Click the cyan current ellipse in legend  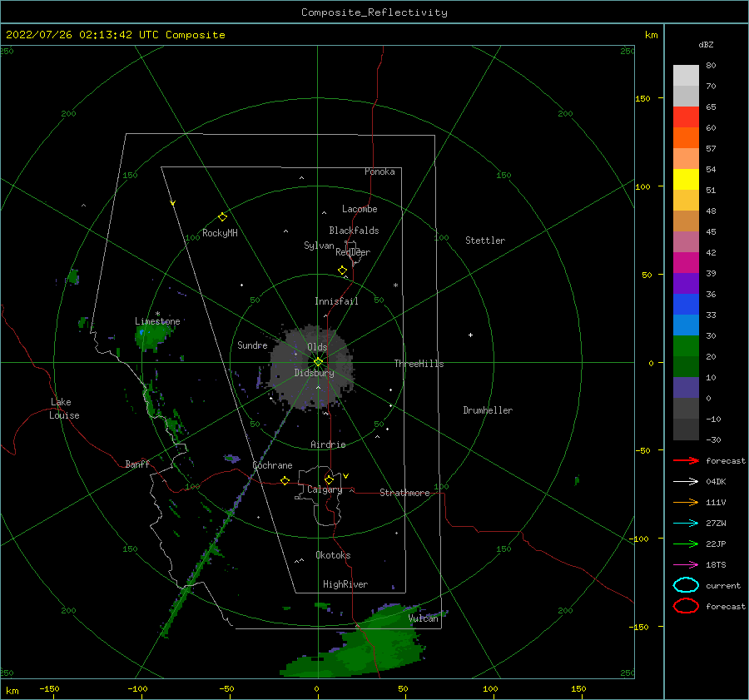(686, 585)
